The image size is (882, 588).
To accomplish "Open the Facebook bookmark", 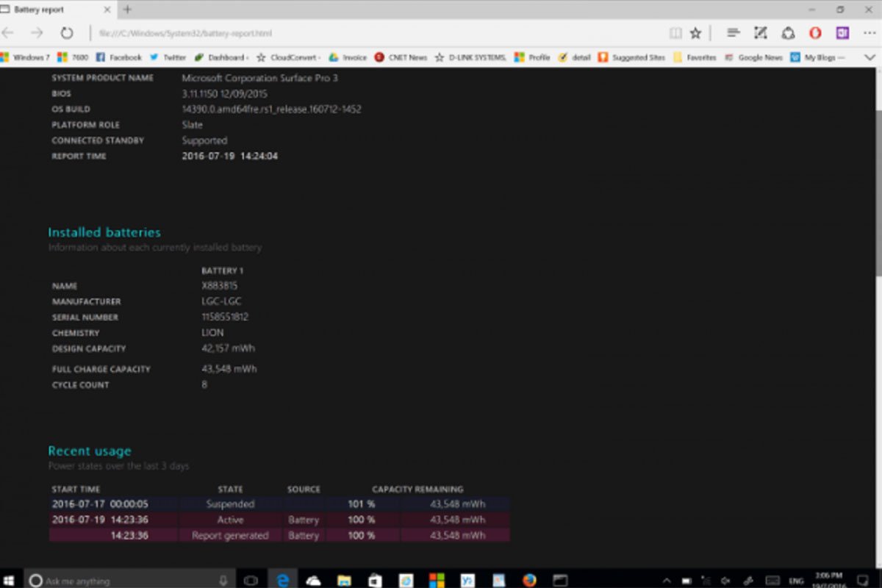I will tap(119, 57).
